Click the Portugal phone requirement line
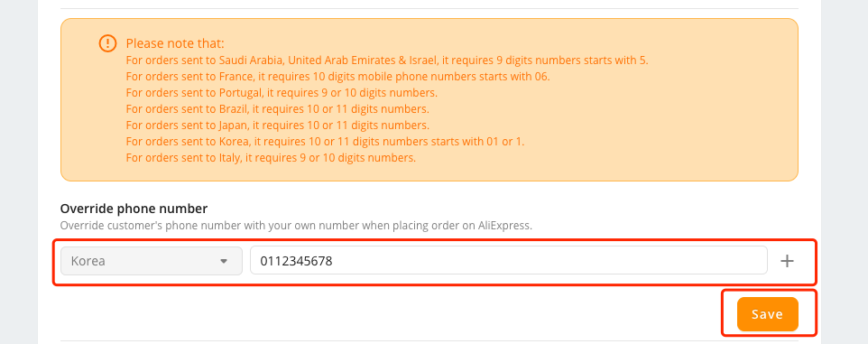Viewport: 868px width, 344px height. click(282, 92)
